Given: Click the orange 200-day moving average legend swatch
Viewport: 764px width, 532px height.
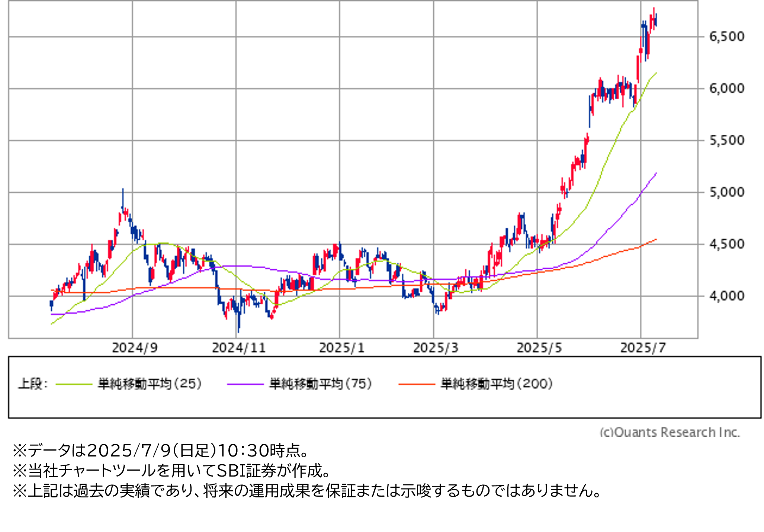Looking at the screenshot, I should [416, 384].
